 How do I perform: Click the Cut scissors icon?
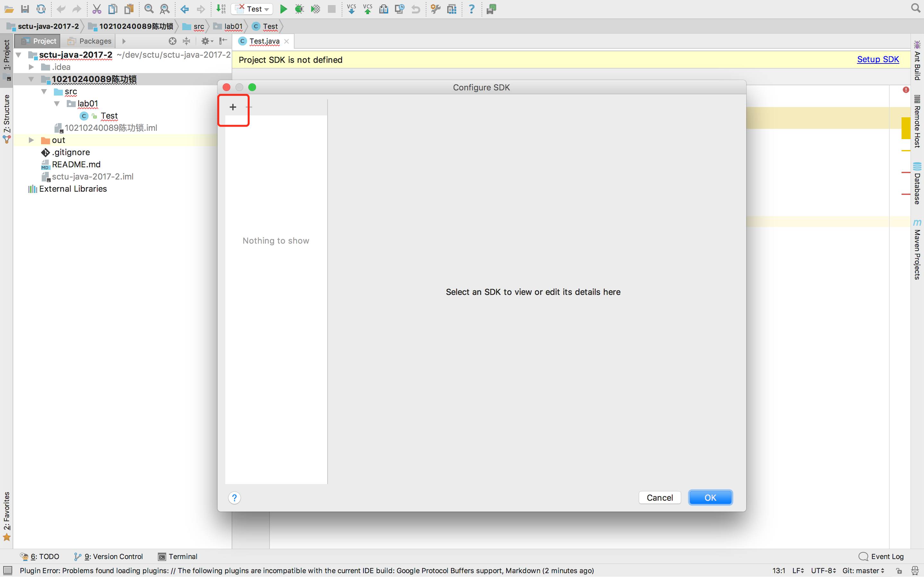(97, 9)
